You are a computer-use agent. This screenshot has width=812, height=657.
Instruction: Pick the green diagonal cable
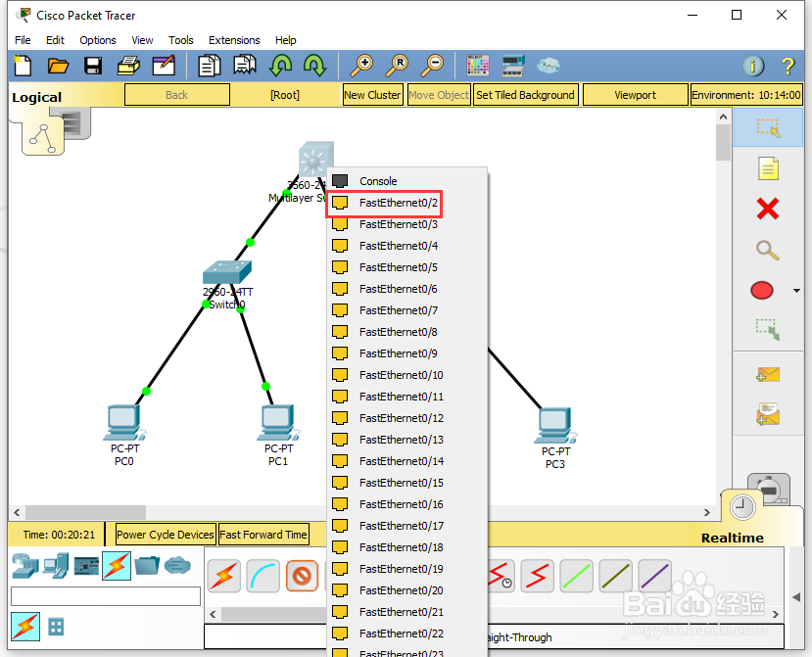pyautogui.click(x=576, y=576)
